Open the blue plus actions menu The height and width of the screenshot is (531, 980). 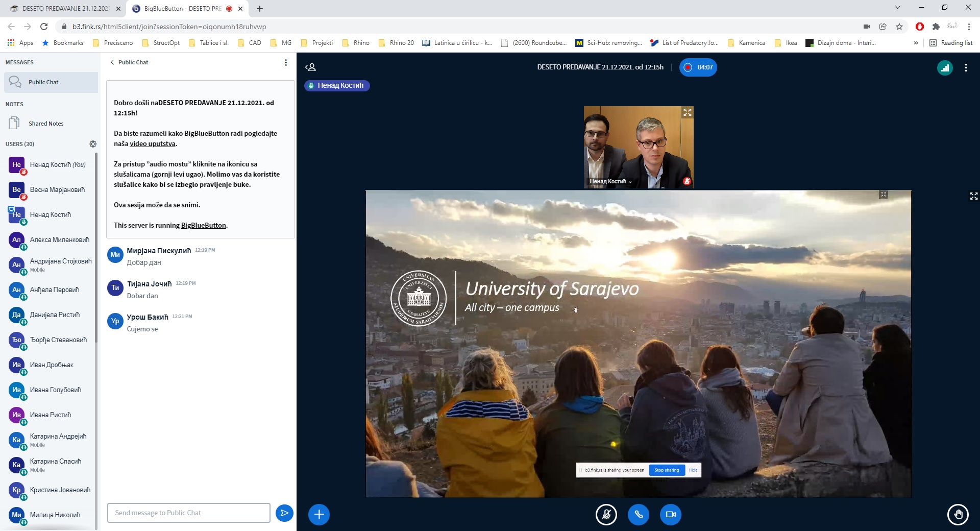pos(319,514)
